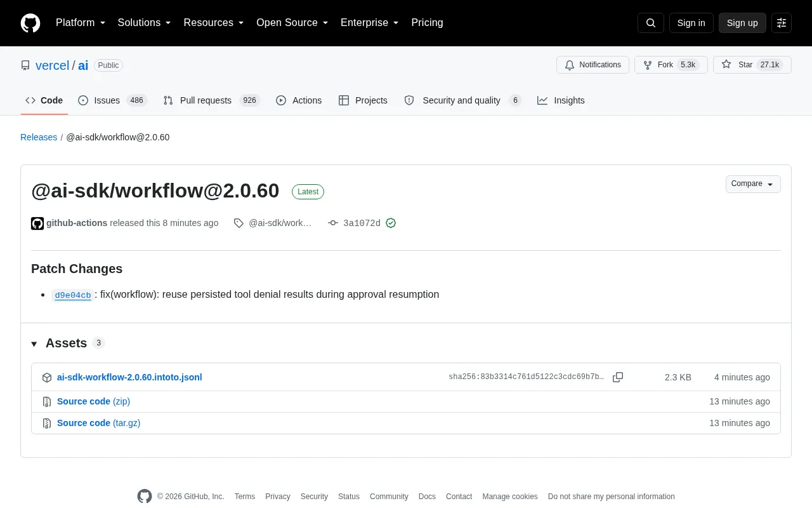The width and height of the screenshot is (812, 508).
Task: Click the GitHub logo in header
Action: click(30, 23)
